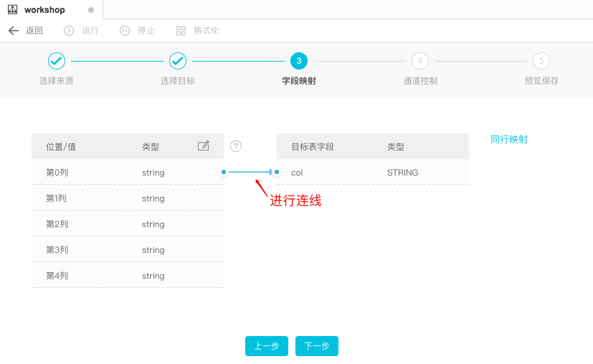Viewport: 593px width, 364px height.
Task: Click the 通道控制 step label
Action: click(420, 81)
